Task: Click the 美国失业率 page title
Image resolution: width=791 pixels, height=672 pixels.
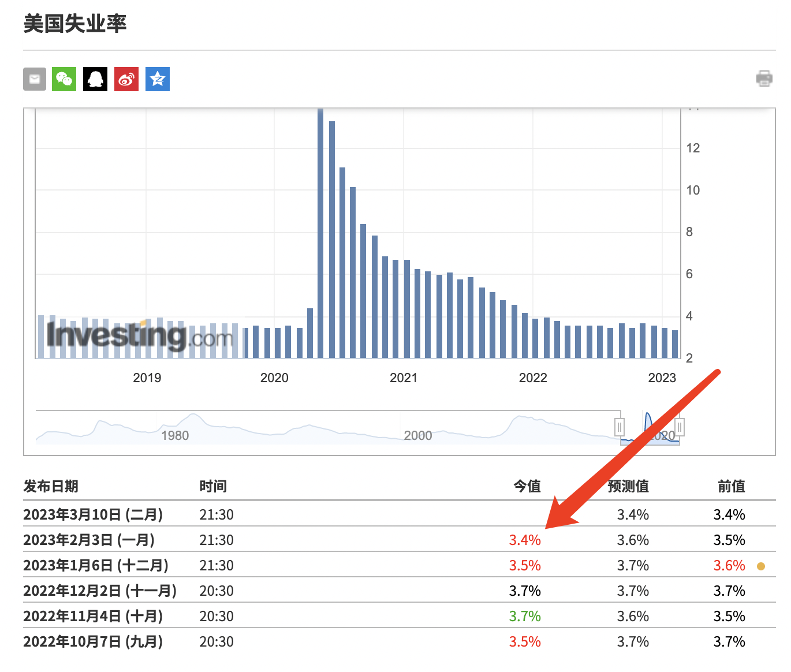Action: (75, 24)
